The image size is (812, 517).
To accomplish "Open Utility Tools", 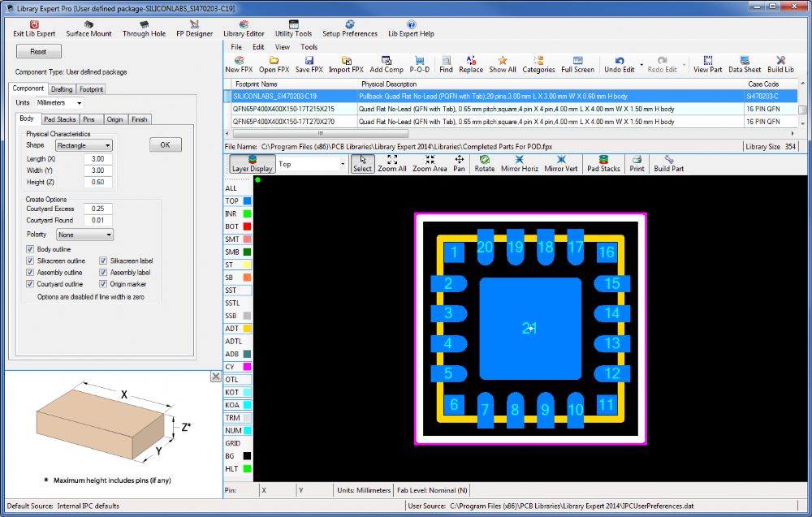I will coord(293,29).
